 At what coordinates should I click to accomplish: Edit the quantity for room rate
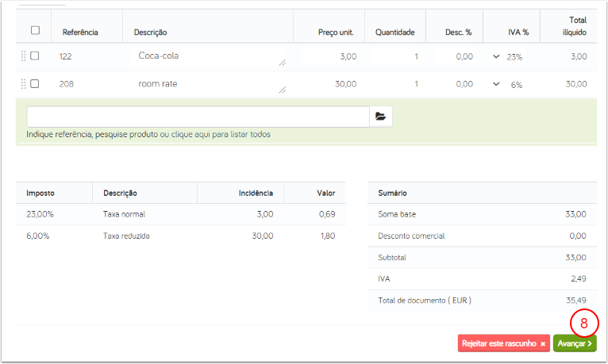pos(396,84)
